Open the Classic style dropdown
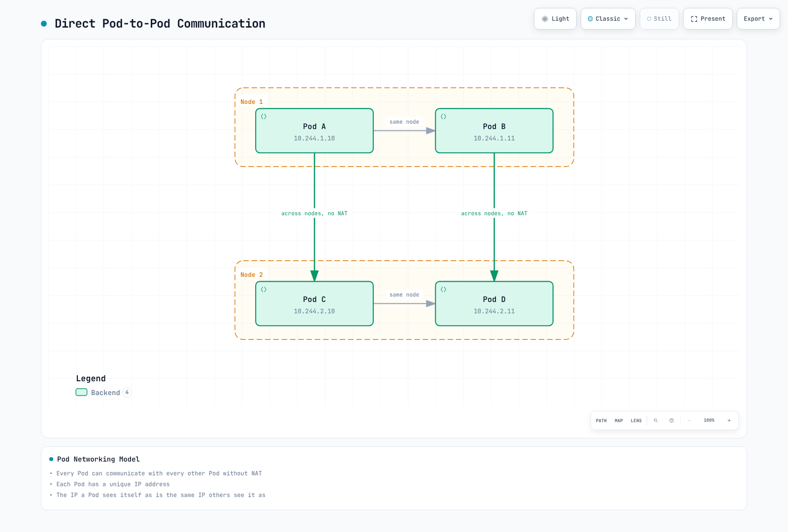This screenshot has width=788, height=532. pos(608,19)
